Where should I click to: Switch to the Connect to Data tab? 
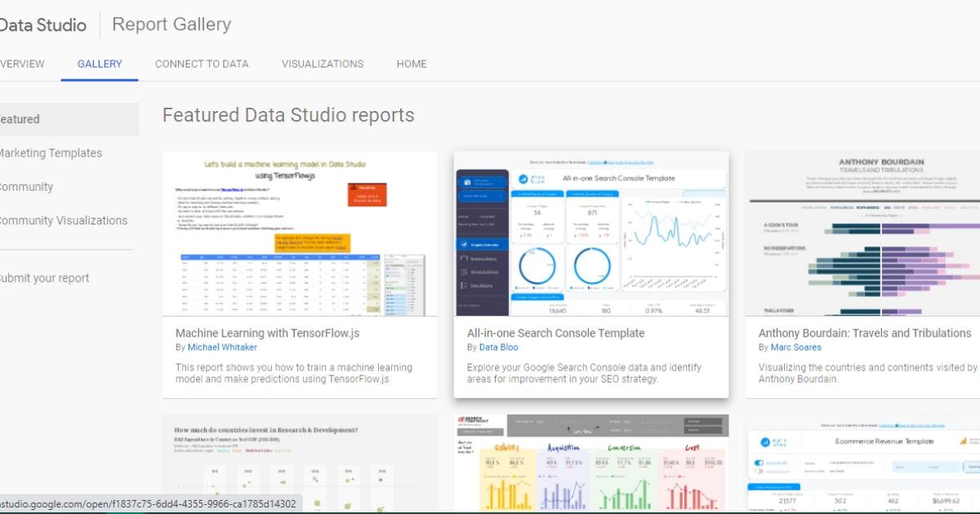tap(201, 64)
